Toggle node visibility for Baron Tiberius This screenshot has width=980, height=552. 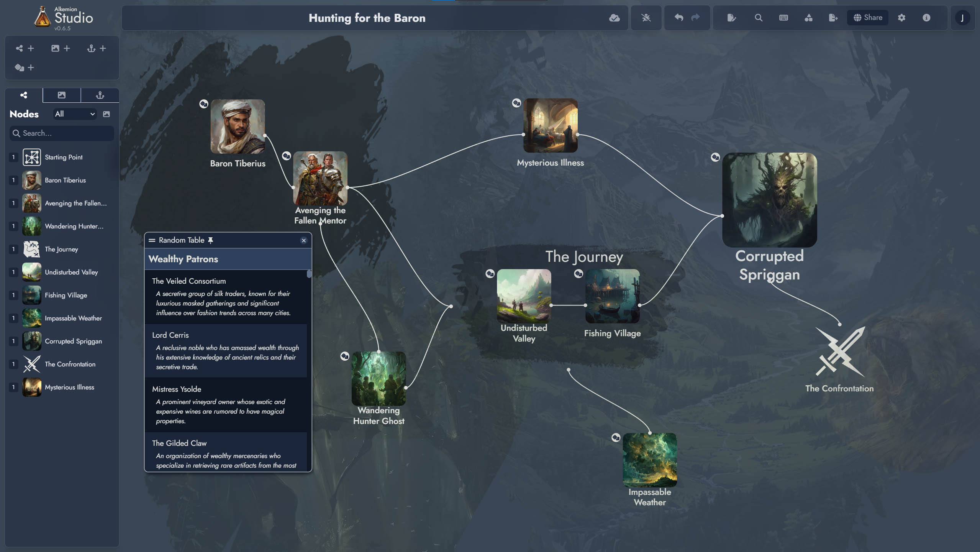click(x=13, y=181)
